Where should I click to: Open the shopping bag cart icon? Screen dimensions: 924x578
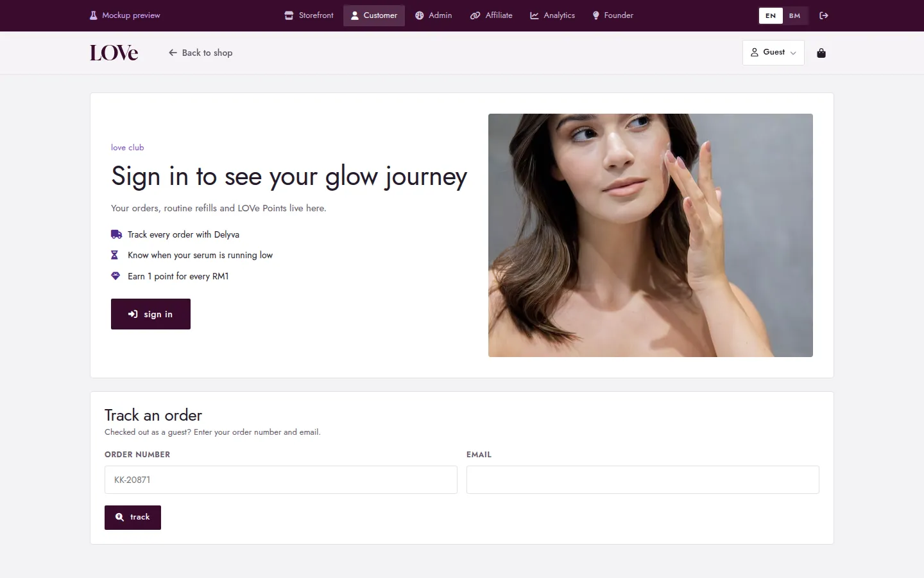821,53
